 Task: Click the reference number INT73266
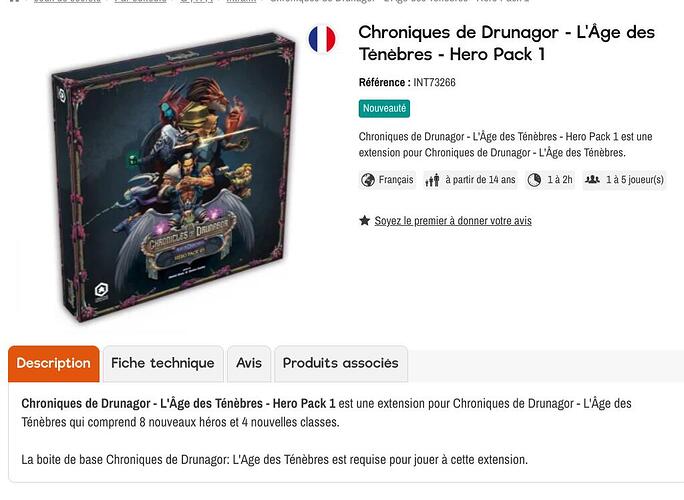434,82
